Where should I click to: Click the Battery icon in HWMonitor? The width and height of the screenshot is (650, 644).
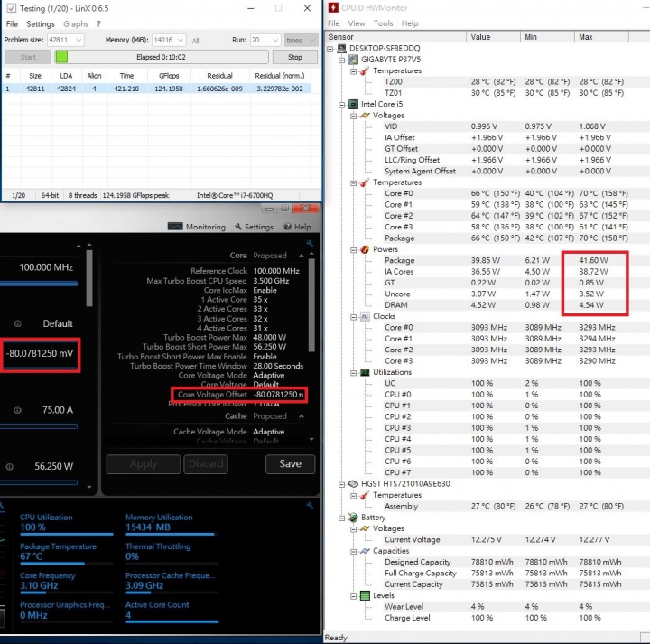(x=353, y=518)
